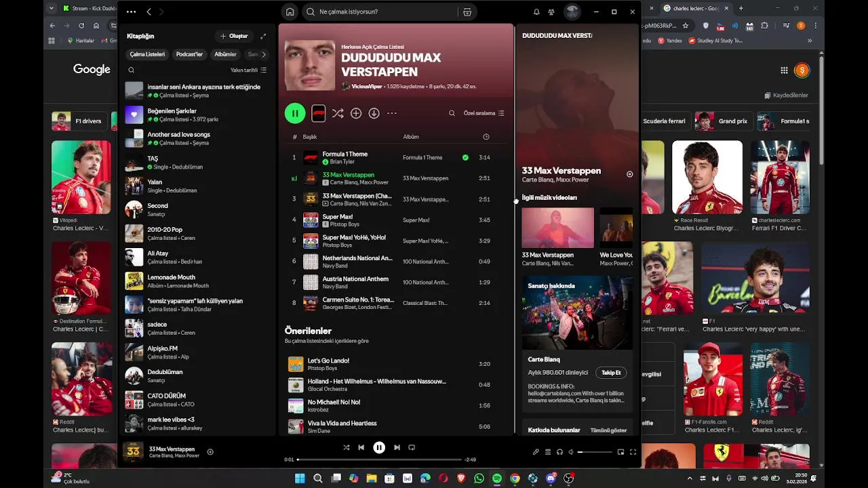The height and width of the screenshot is (488, 868).
Task: Search within the library using the magnifier icon
Action: click(132, 70)
